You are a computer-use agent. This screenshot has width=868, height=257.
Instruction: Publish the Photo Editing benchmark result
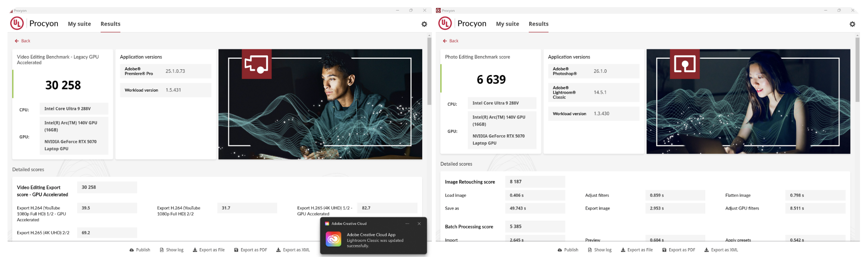pos(568,250)
